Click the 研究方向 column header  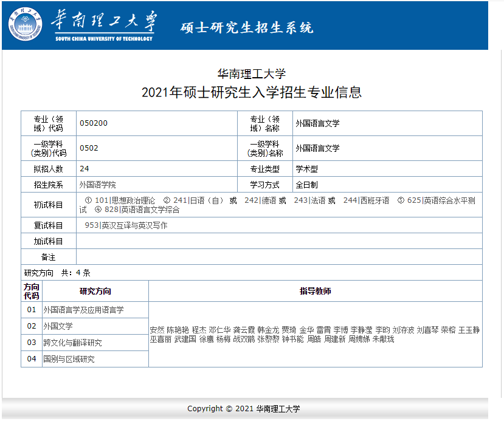95,291
